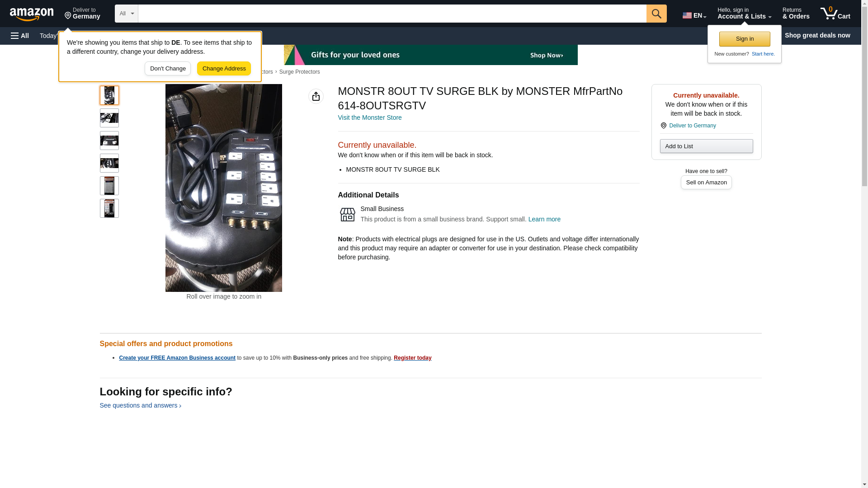Viewport: 868px width, 488px height.
Task: Select the last product thumbnail
Action: coord(109,208)
